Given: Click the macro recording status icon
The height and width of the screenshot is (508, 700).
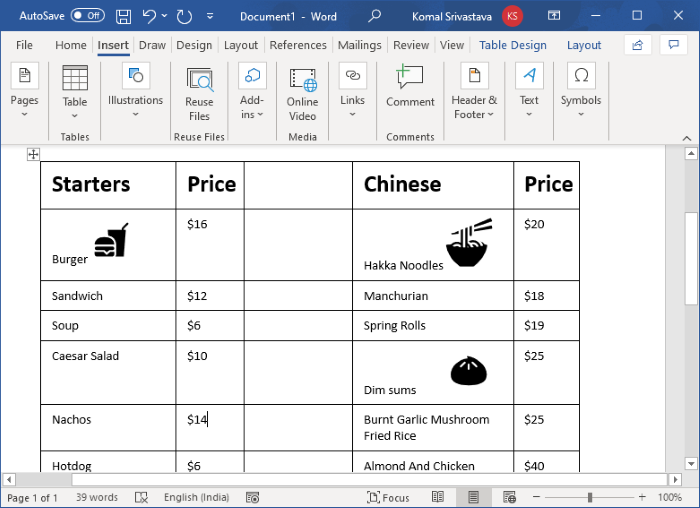Looking at the screenshot, I should click(x=252, y=497).
